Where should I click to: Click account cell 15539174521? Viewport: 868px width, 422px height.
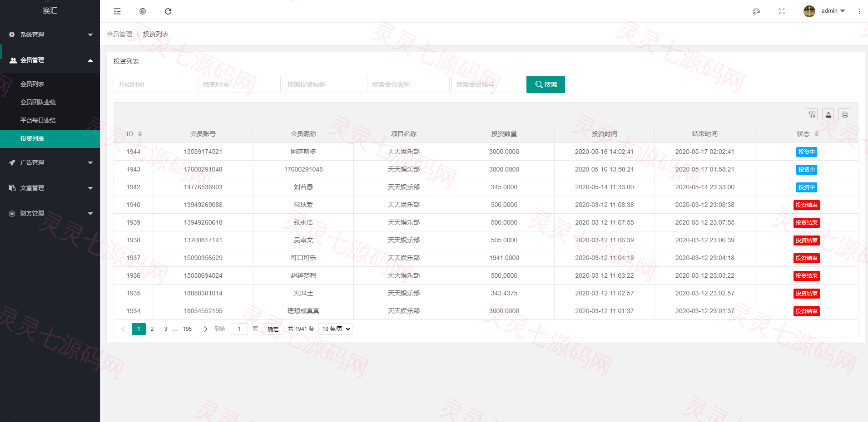click(203, 152)
